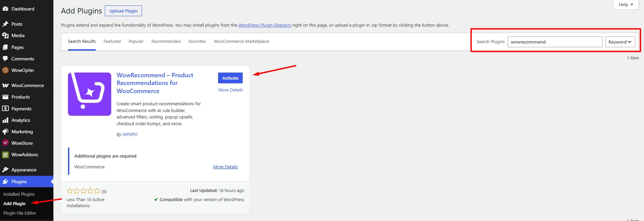Switch to the Recommended tab
The width and height of the screenshot is (644, 221).
coord(166,42)
